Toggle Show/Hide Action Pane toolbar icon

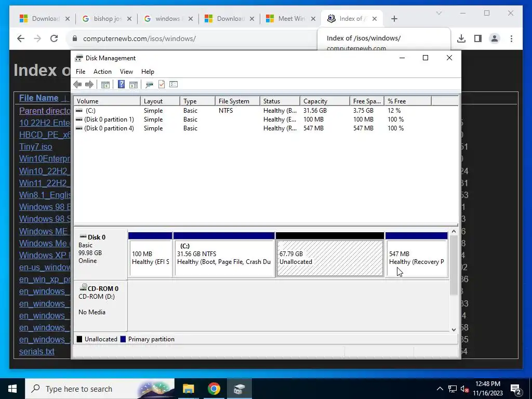coord(134,85)
